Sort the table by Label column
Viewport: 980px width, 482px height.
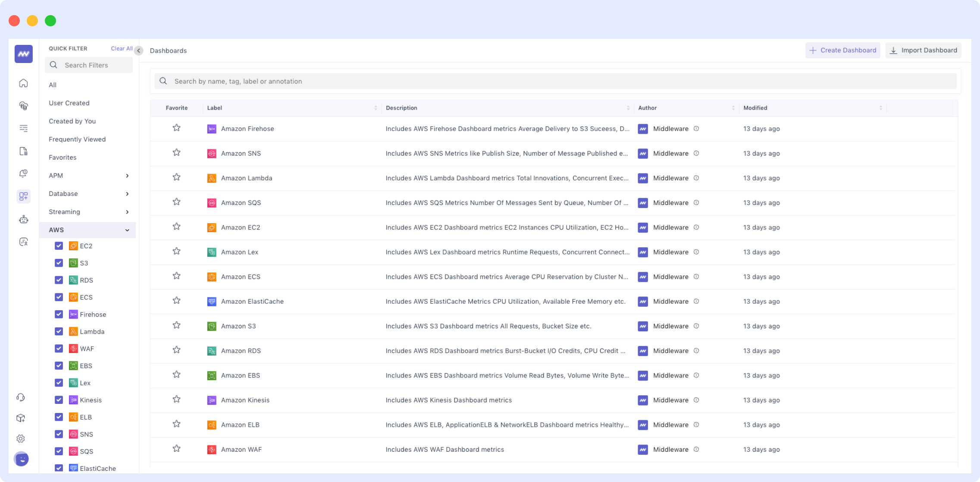[x=376, y=108]
